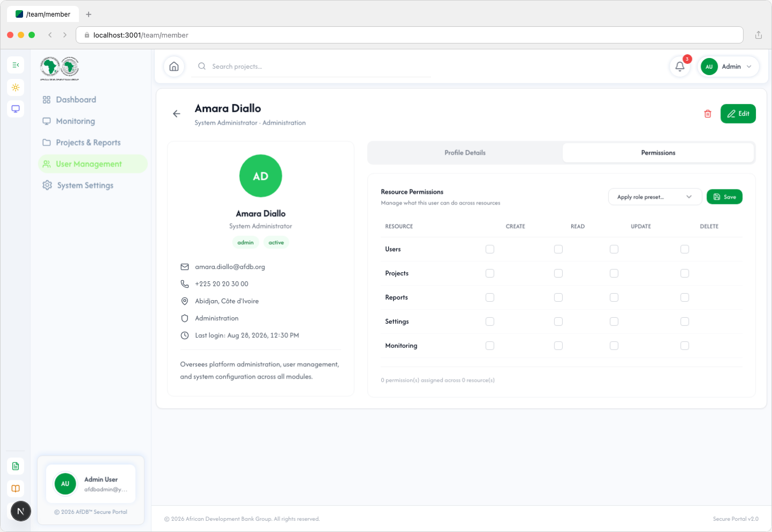Go to the home icon button
Viewport: 772px width, 532px height.
pyautogui.click(x=174, y=67)
